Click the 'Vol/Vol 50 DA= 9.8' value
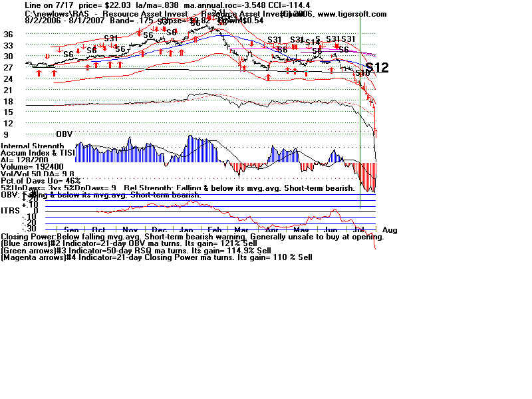532x399 pixels. click(37, 174)
